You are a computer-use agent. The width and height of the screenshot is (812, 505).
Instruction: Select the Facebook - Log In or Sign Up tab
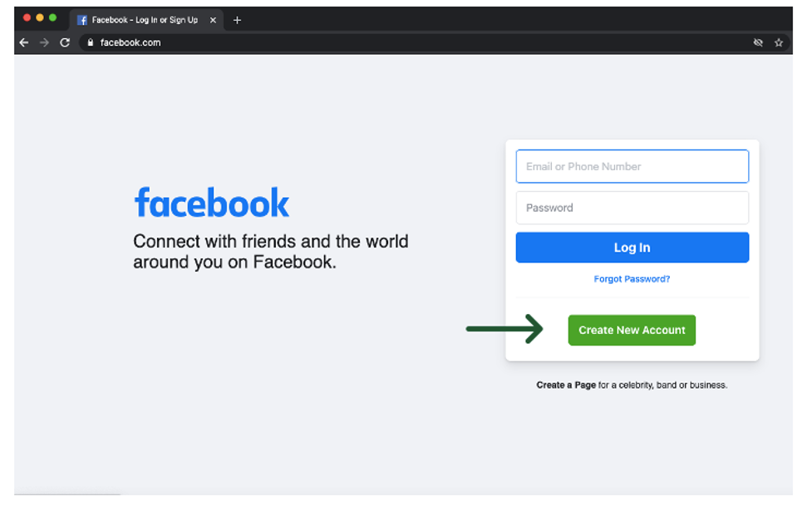tap(146, 20)
